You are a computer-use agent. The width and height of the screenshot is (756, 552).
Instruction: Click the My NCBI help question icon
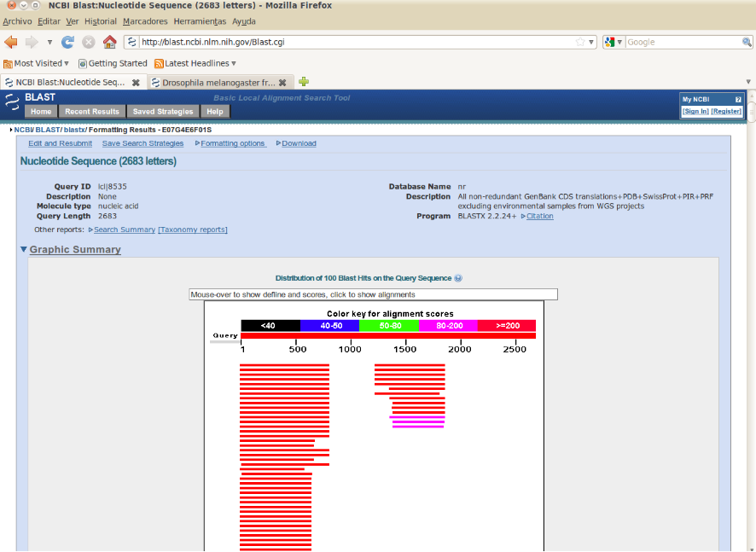[x=738, y=100]
